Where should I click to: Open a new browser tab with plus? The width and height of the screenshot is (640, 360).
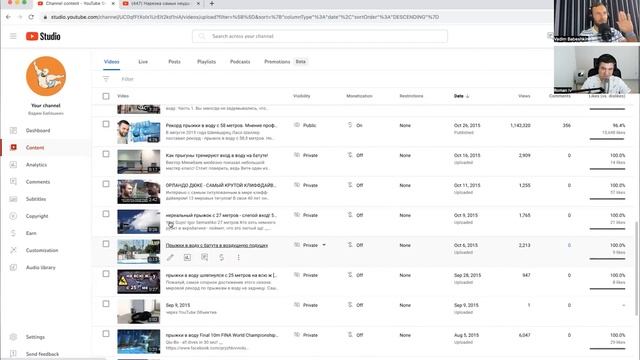coord(211,3)
